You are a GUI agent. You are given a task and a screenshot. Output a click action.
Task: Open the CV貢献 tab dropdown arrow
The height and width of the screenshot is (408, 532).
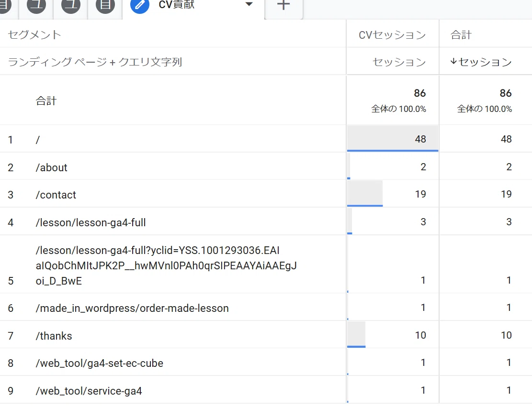[249, 4]
